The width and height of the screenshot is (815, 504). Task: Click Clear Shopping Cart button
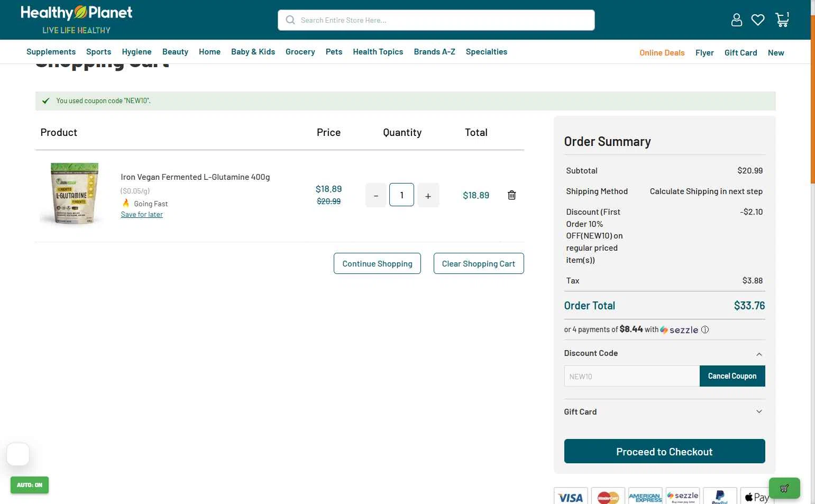coord(479,263)
